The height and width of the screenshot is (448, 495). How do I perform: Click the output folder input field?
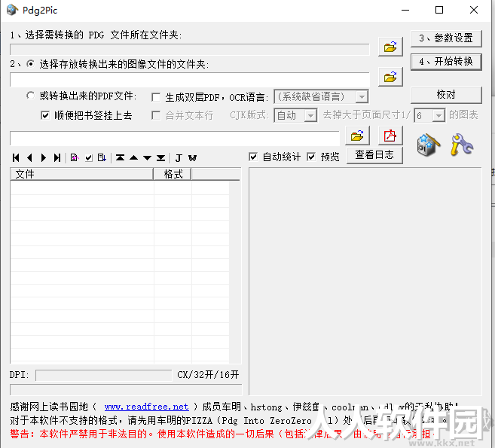coord(190,80)
